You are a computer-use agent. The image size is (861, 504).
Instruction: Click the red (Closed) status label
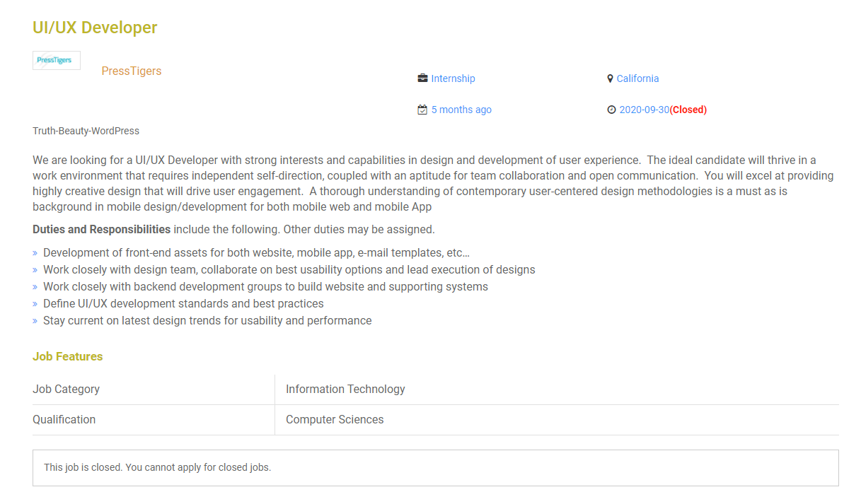pyautogui.click(x=688, y=110)
